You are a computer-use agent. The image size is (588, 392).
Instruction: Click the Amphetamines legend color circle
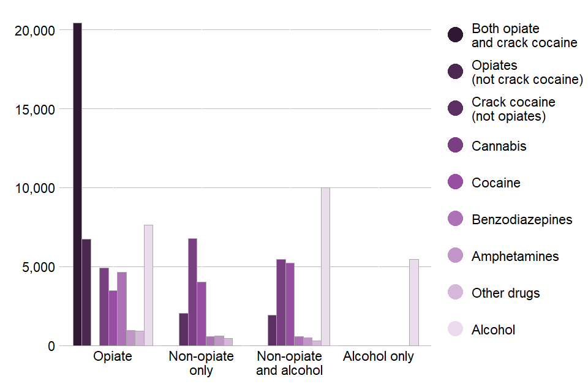[x=455, y=256]
